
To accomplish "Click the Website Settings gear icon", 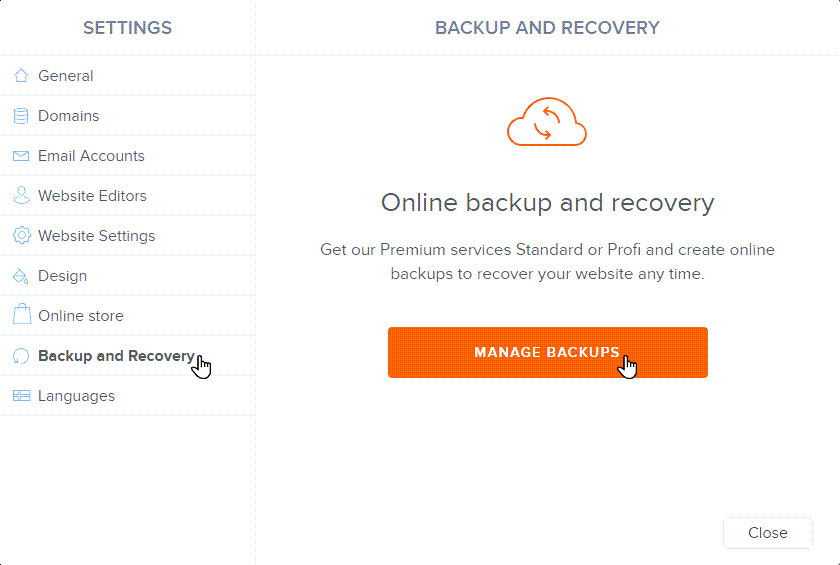I will coord(21,236).
